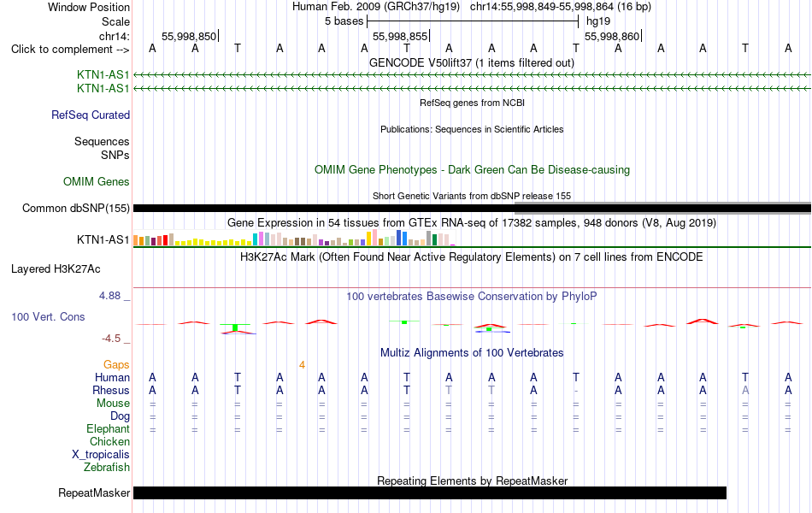Click the 55,998,850 position label
Screen dimensions: 812x513
coord(189,36)
